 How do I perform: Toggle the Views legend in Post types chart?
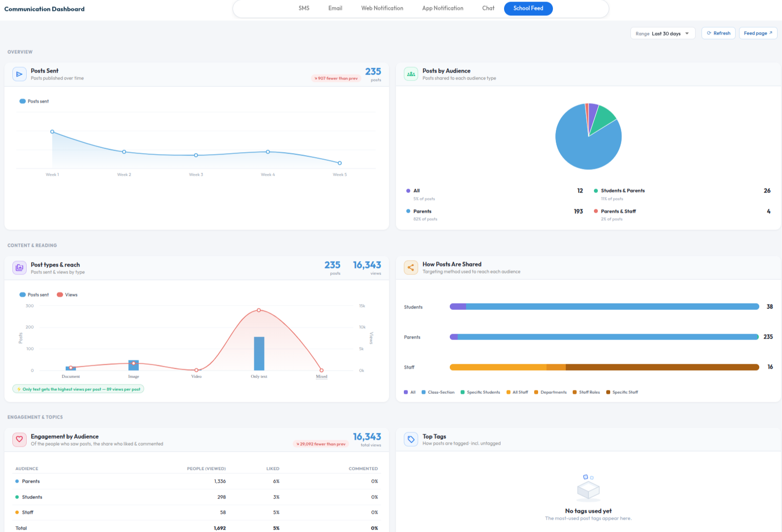click(x=67, y=295)
